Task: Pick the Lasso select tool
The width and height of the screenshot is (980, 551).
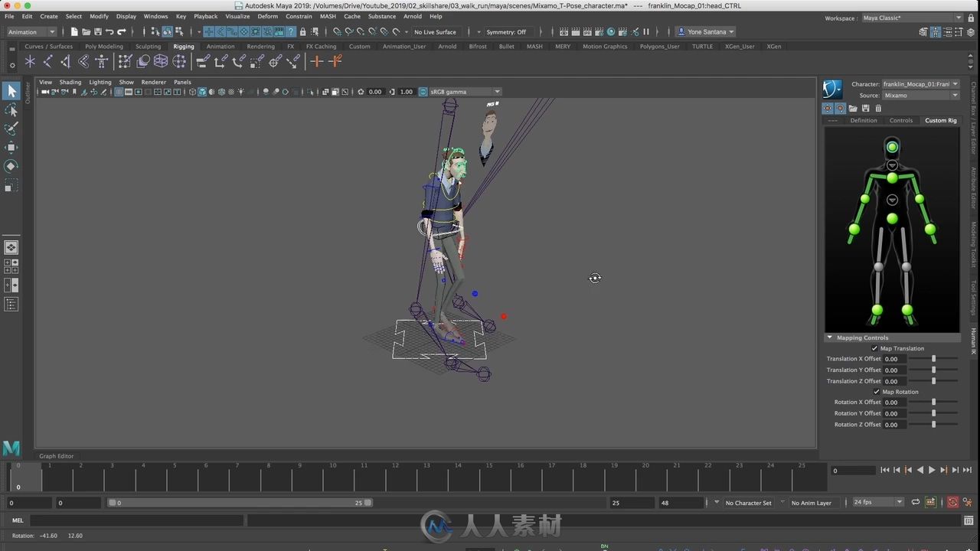Action: (x=11, y=110)
